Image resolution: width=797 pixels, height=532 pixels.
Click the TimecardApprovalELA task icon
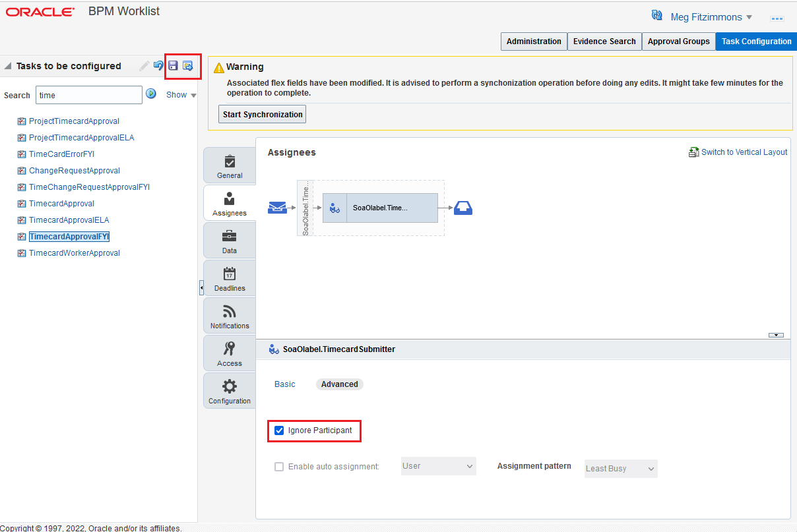[x=22, y=220]
